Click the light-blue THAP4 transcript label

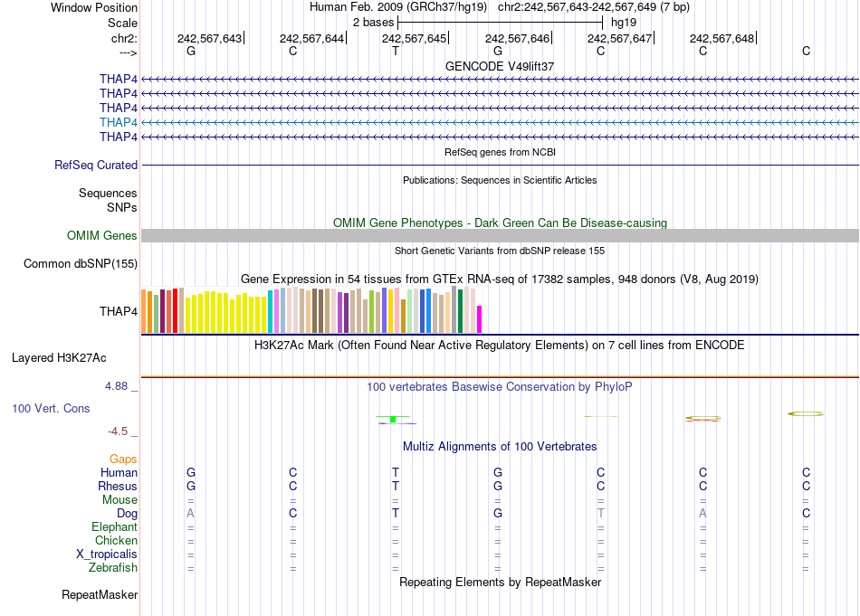pos(119,122)
